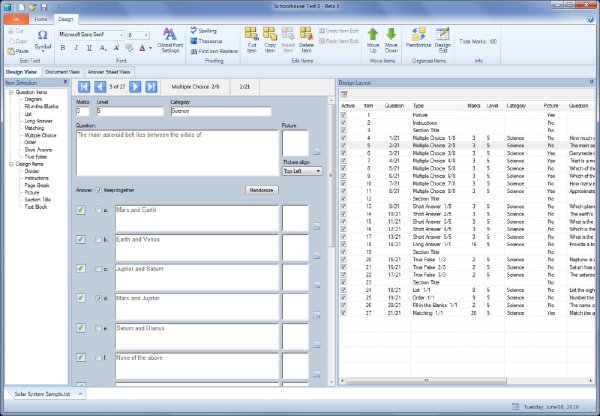
Task: Run Spelling check
Action: [204, 31]
